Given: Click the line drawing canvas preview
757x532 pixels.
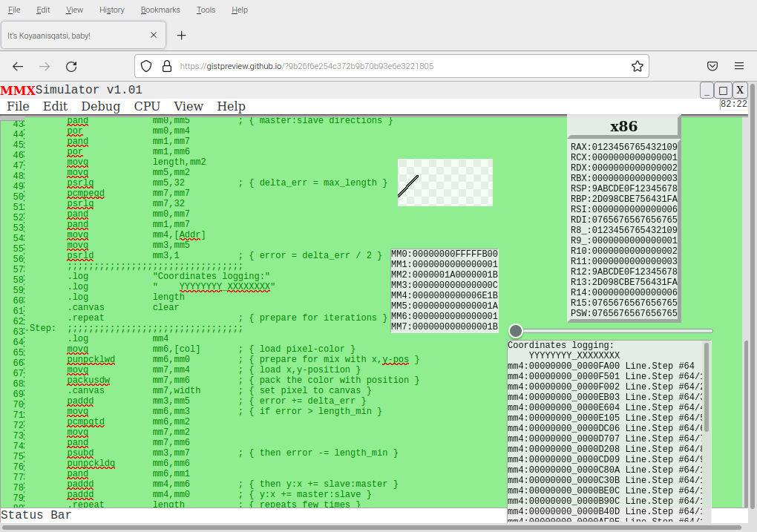Looking at the screenshot, I should point(445,183).
